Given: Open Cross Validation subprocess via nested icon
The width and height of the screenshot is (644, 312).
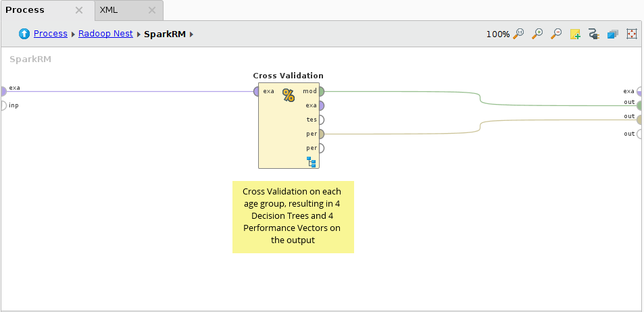Looking at the screenshot, I should point(311,161).
